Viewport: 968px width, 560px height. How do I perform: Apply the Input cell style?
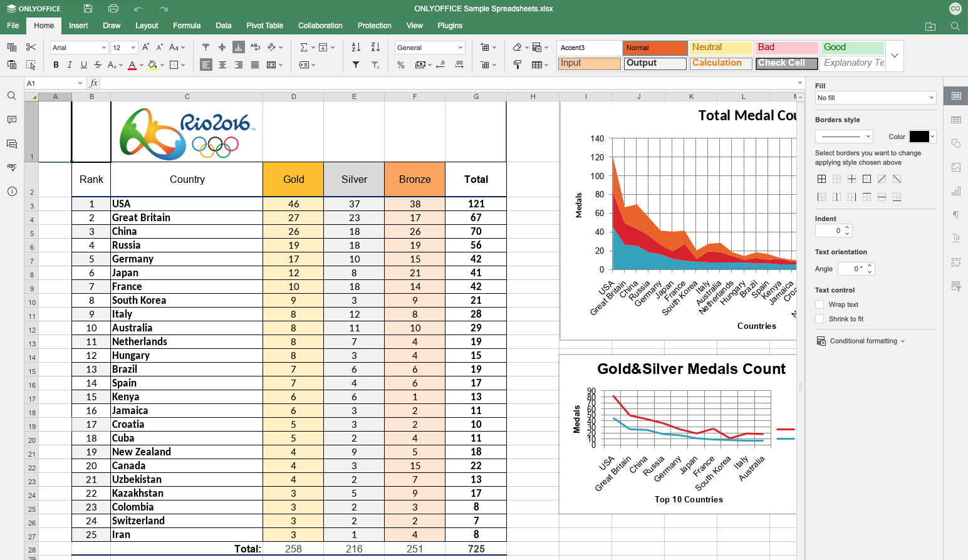point(590,63)
